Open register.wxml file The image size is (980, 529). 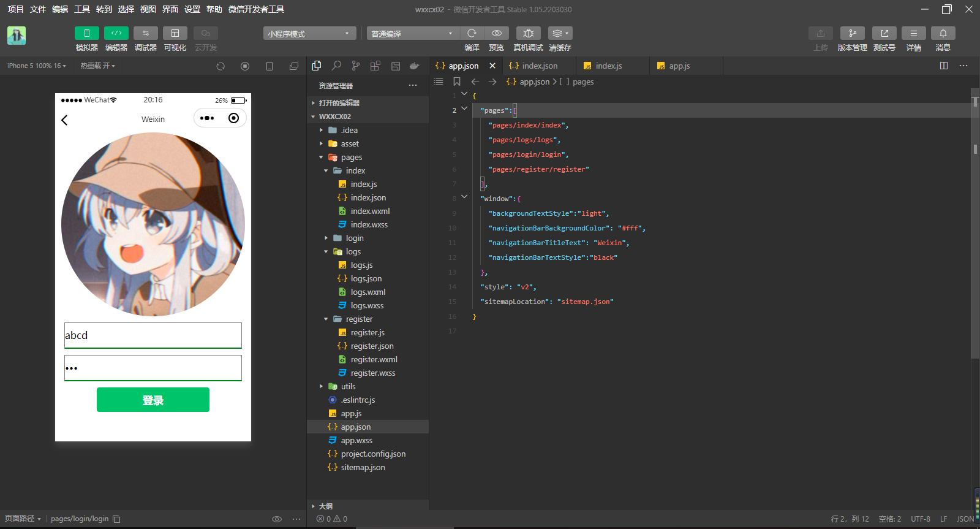point(367,359)
